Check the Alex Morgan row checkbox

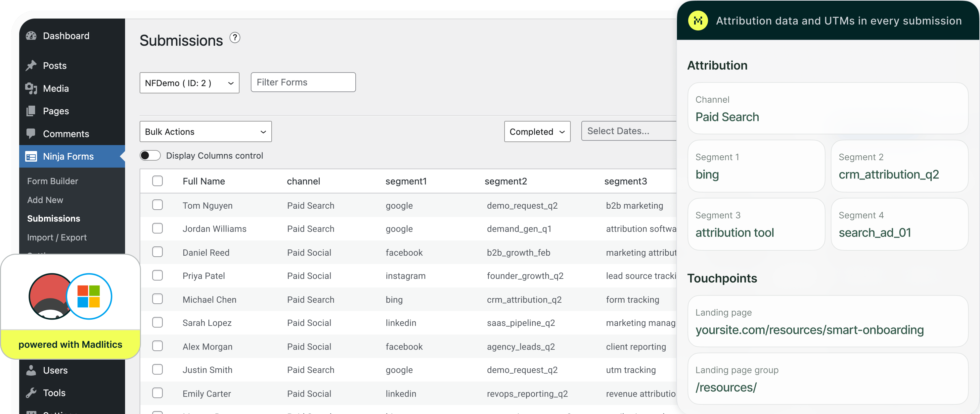point(157,346)
